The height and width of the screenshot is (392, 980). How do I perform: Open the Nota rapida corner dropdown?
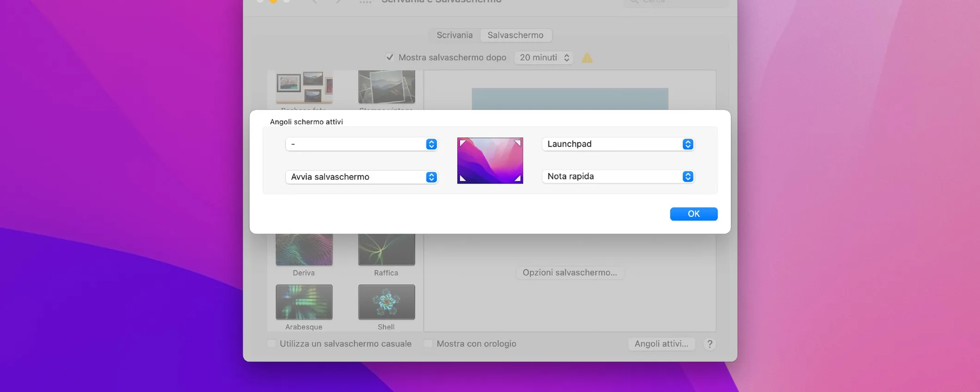618,177
